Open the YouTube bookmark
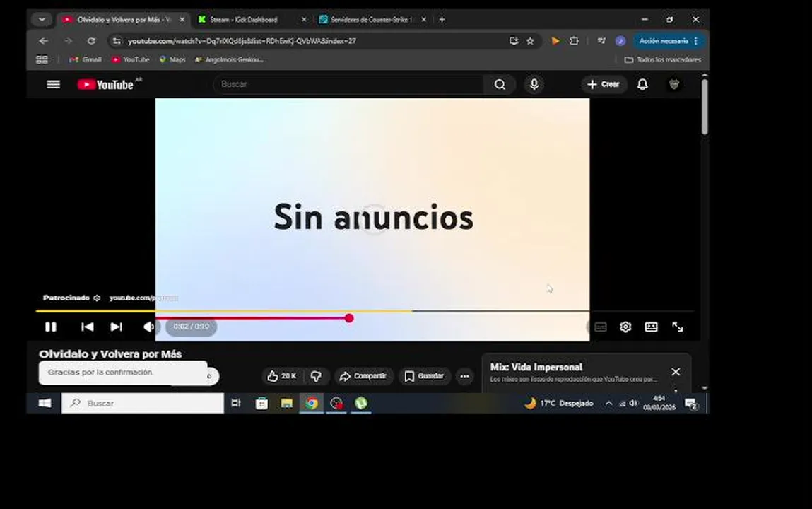This screenshot has width=812, height=509. [131, 59]
